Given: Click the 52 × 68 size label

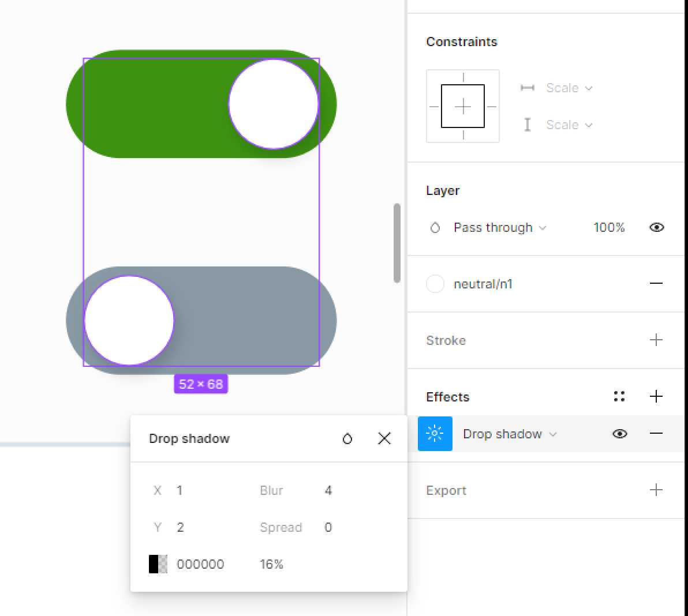Looking at the screenshot, I should 201,384.
